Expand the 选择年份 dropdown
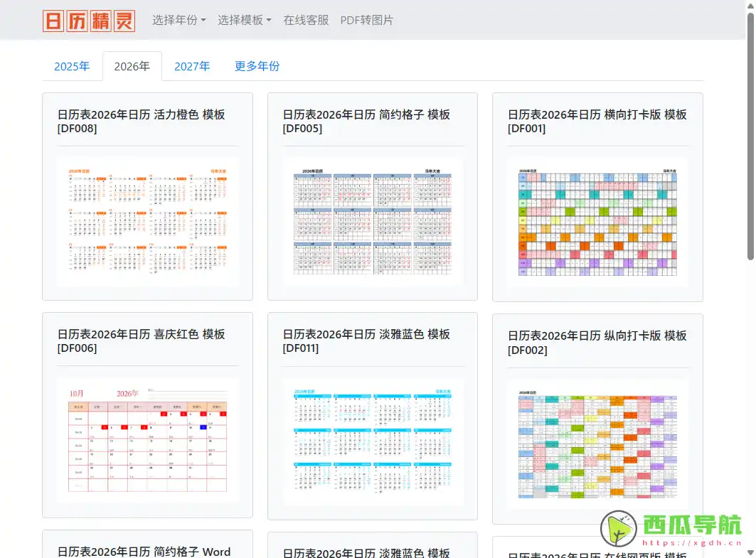The image size is (756, 558). pyautogui.click(x=179, y=21)
